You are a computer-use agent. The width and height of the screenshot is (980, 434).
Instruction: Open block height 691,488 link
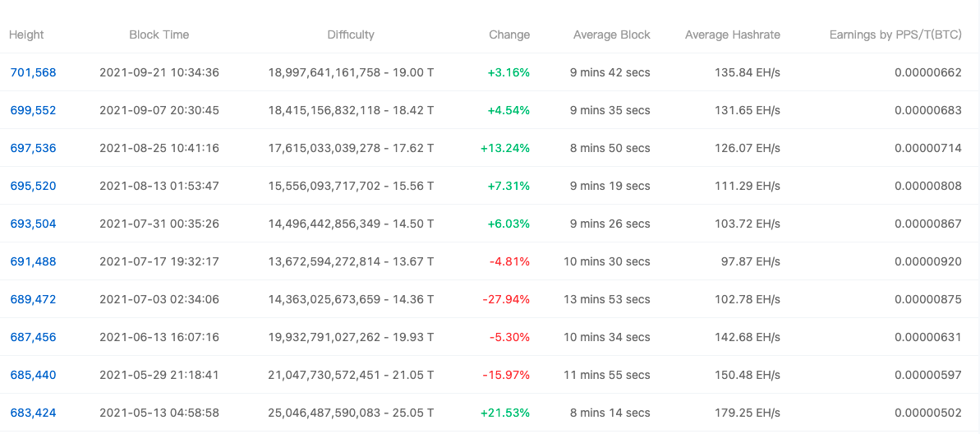pos(33,261)
